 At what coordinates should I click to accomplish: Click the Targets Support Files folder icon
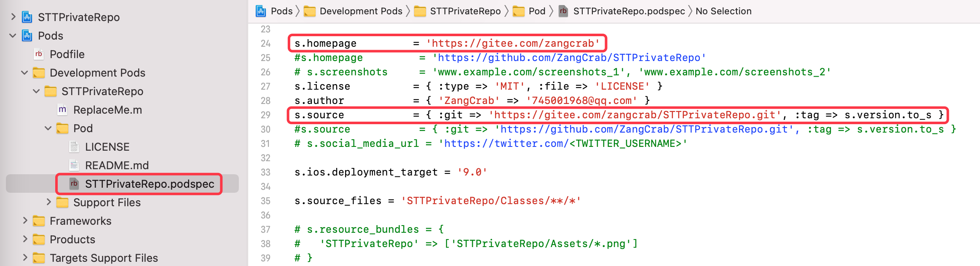coord(39,258)
